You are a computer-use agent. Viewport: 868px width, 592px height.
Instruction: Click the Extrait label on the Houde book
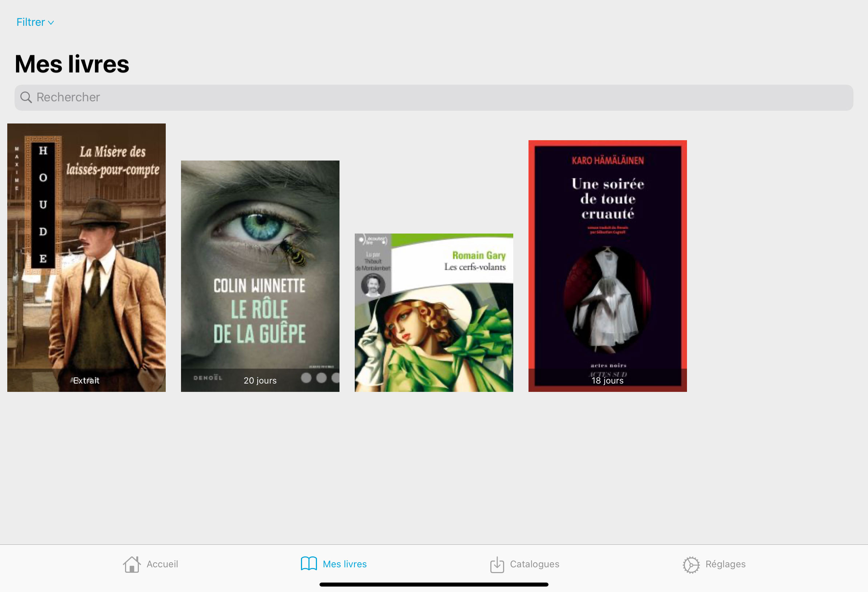click(x=86, y=380)
